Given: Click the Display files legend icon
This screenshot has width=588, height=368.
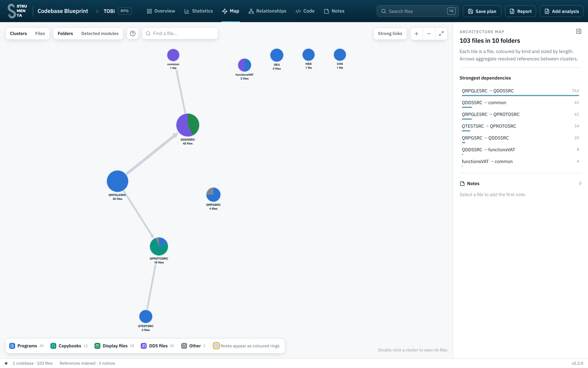Looking at the screenshot, I should click(97, 346).
